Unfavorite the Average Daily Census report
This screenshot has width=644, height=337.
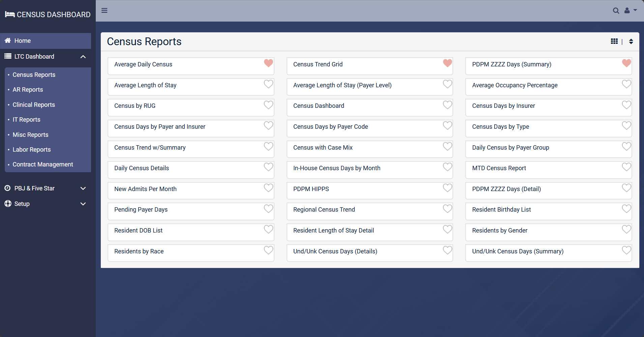pos(268,63)
